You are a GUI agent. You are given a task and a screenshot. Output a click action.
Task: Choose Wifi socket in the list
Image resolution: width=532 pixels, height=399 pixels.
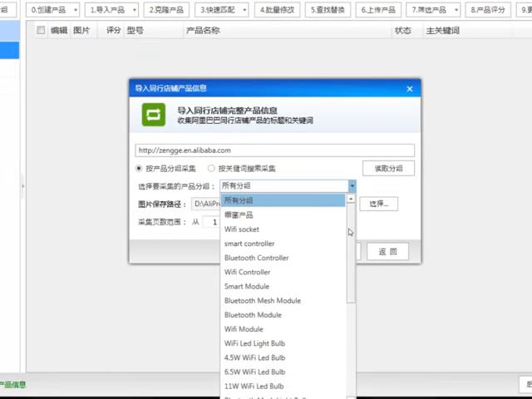[283, 229]
